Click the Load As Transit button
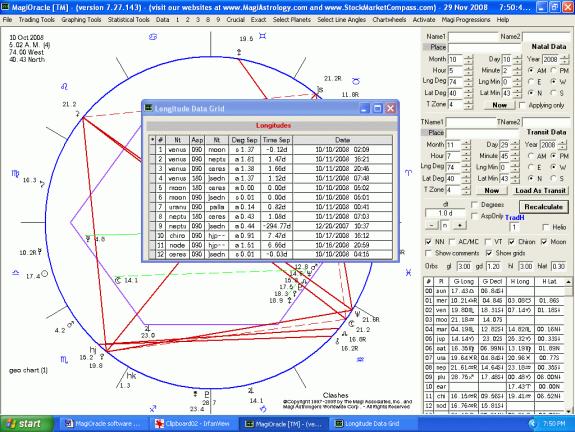 pos(540,191)
